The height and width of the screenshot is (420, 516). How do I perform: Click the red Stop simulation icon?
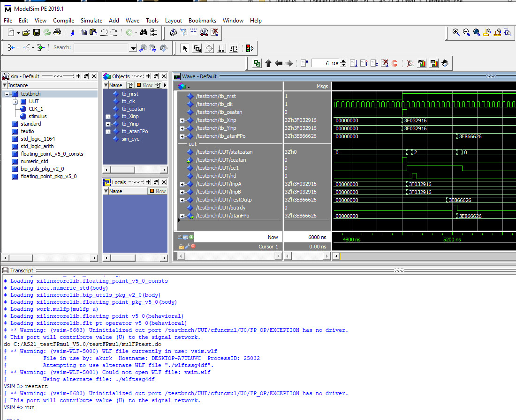coord(394,63)
